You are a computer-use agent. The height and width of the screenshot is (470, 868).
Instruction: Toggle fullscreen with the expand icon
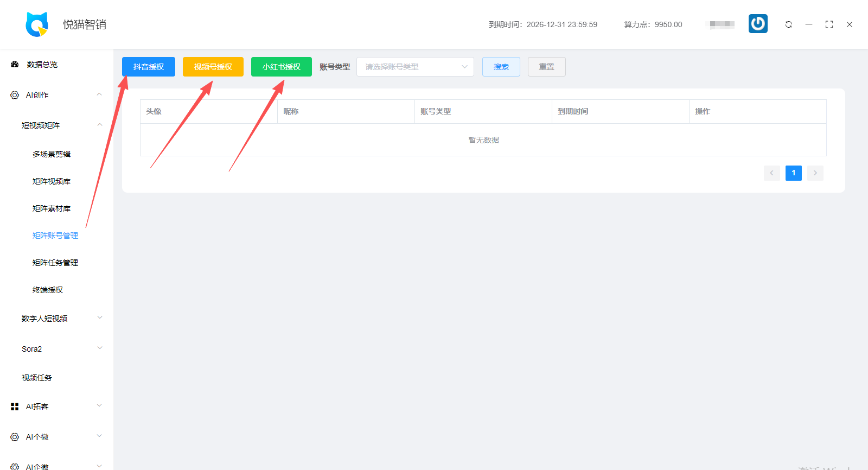829,24
